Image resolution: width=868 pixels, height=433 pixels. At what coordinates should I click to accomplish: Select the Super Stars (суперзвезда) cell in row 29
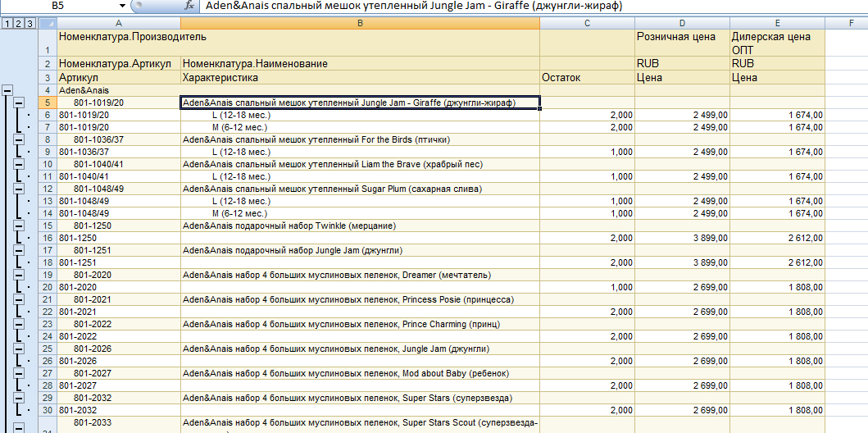point(360,398)
